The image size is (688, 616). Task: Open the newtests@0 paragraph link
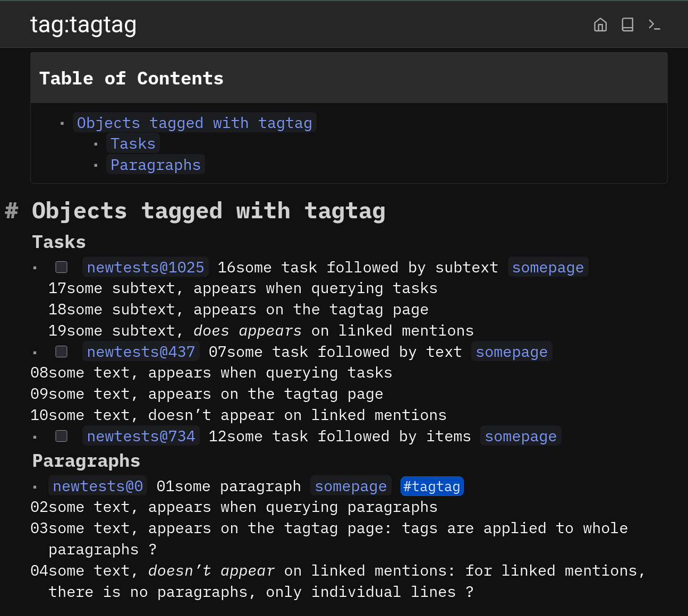point(98,486)
